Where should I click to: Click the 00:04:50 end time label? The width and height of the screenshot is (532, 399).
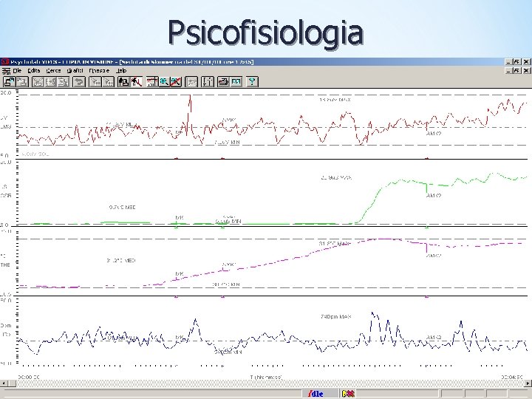pyautogui.click(x=512, y=378)
